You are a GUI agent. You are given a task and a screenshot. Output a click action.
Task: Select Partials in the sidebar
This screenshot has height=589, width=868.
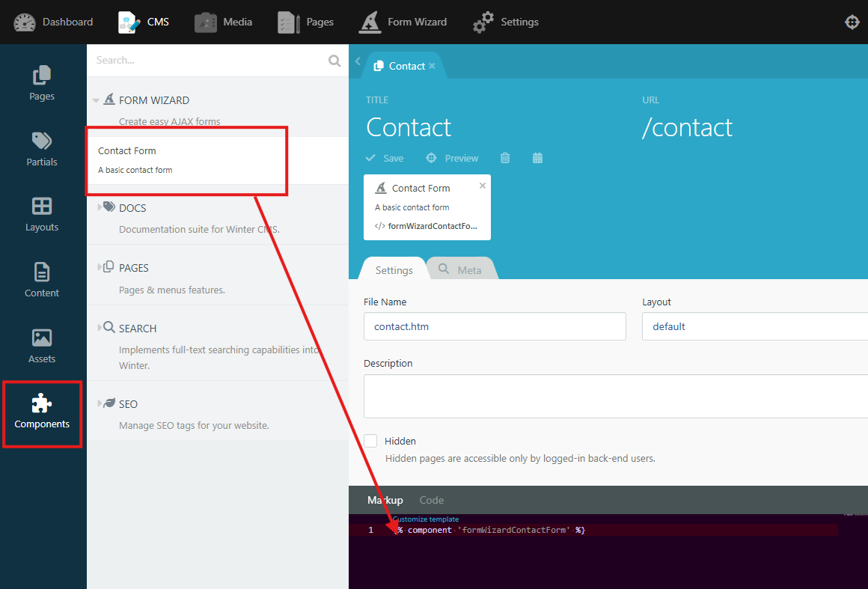(42, 148)
